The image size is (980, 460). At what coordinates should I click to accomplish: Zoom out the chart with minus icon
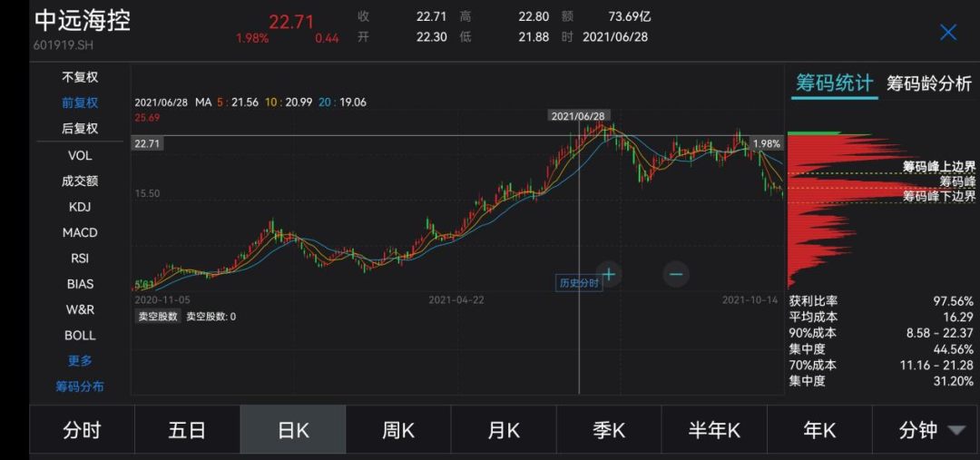[676, 274]
